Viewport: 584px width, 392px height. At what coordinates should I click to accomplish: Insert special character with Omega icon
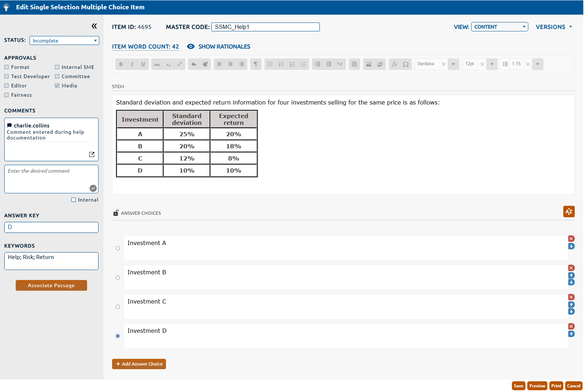(406, 64)
